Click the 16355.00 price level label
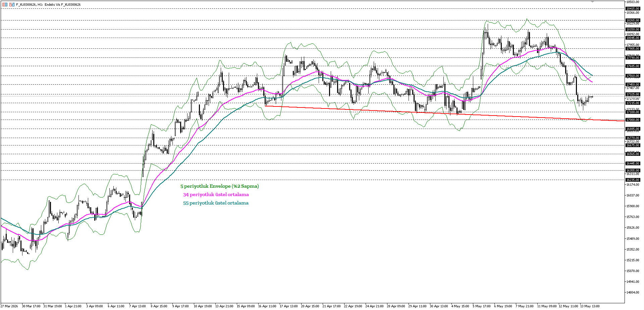 (x=633, y=171)
